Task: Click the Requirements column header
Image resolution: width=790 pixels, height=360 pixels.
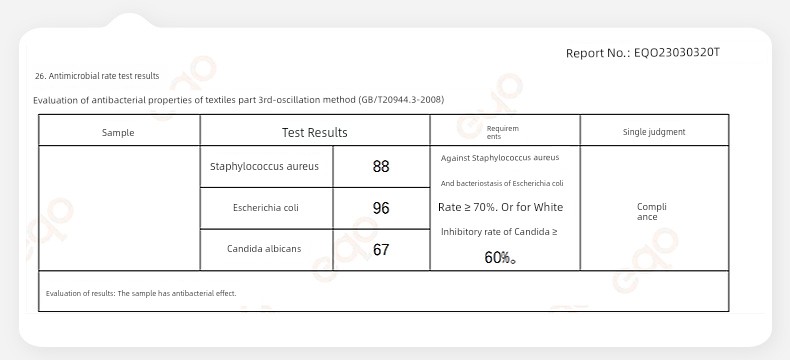Action: click(x=502, y=132)
